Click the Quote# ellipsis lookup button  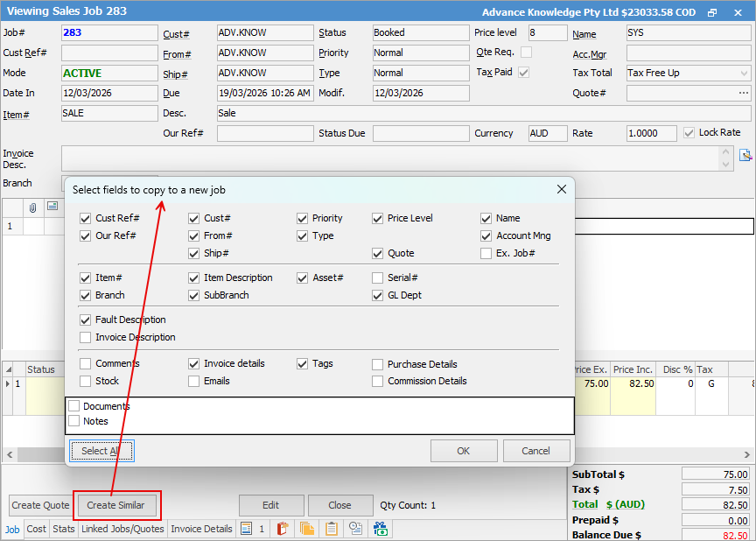(744, 93)
